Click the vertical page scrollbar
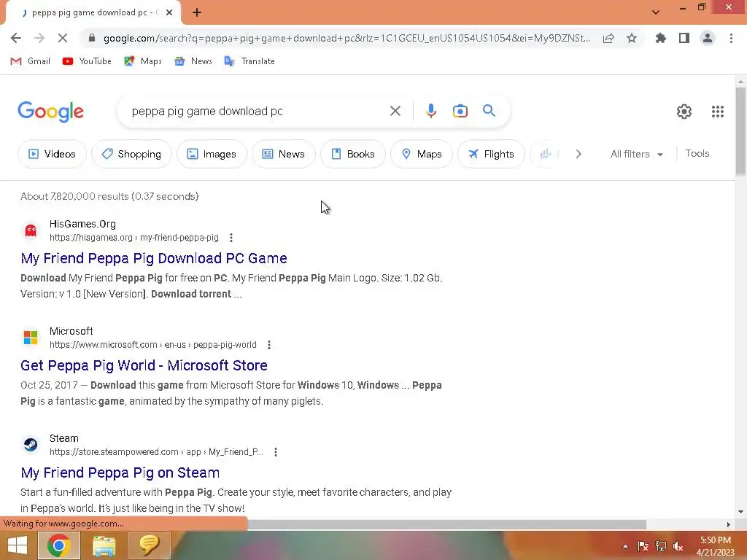The image size is (747, 560). click(x=740, y=131)
